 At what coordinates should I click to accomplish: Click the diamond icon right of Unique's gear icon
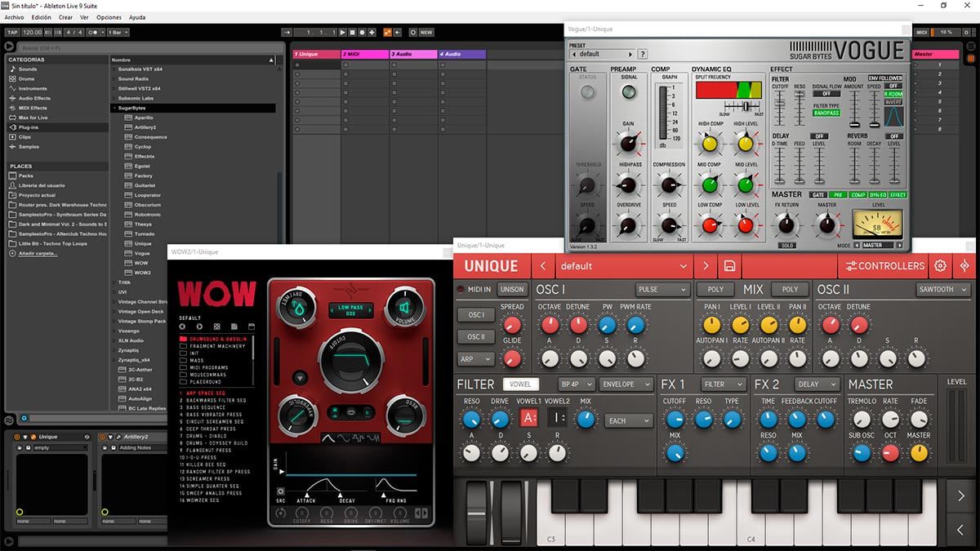pos(964,266)
